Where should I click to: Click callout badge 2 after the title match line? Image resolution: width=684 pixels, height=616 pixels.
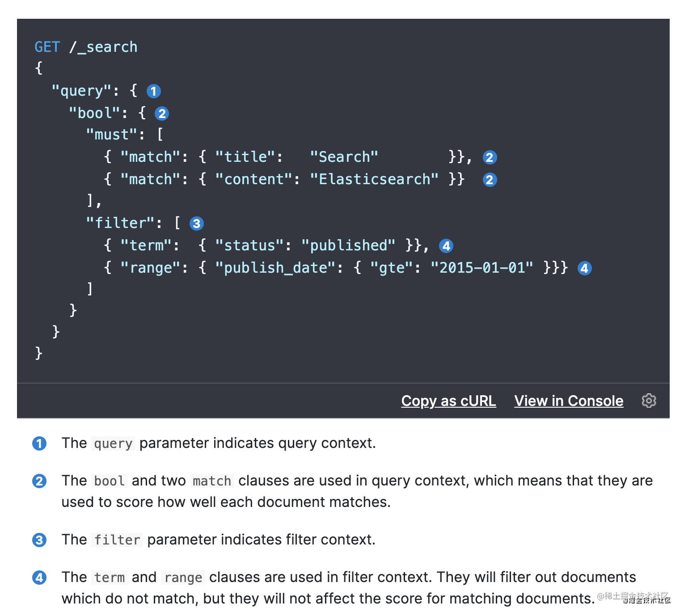pyautogui.click(x=490, y=157)
